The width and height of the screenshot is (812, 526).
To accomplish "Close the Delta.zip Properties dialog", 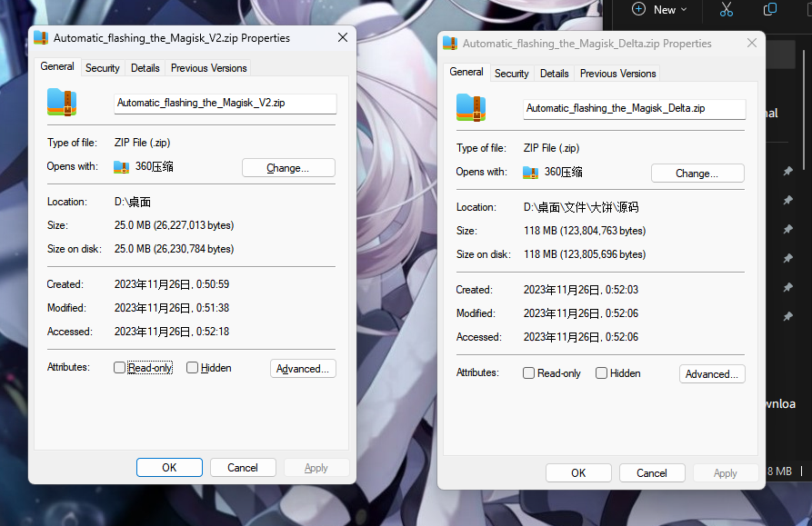I will click(752, 44).
